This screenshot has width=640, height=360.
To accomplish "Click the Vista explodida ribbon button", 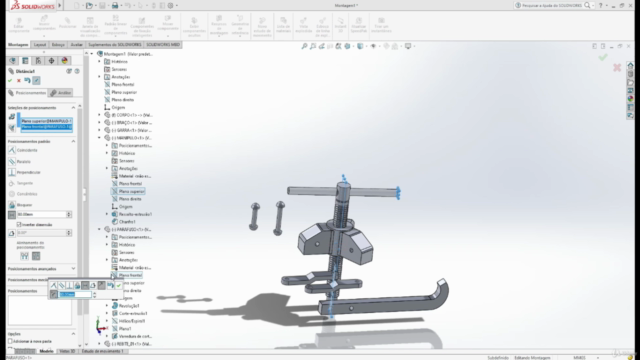I will tap(303, 25).
